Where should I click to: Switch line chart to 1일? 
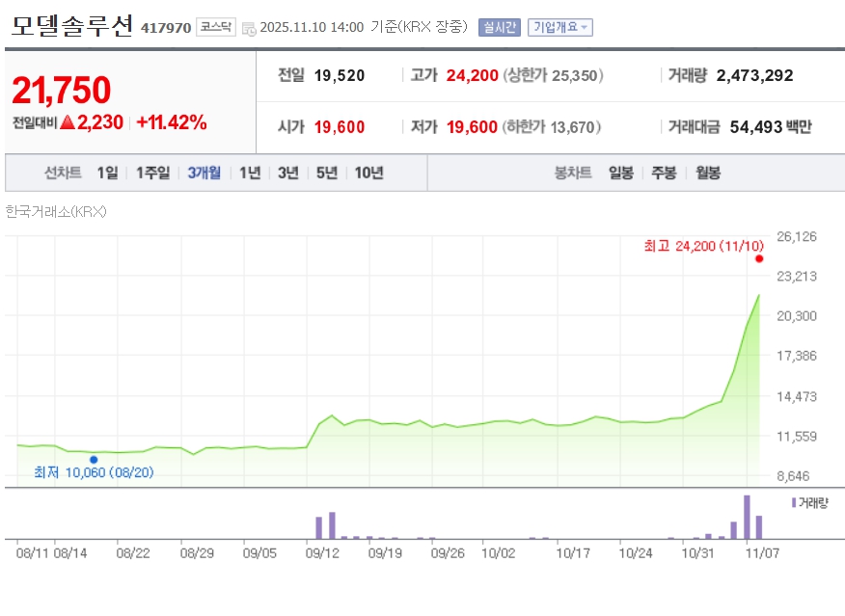[107, 174]
